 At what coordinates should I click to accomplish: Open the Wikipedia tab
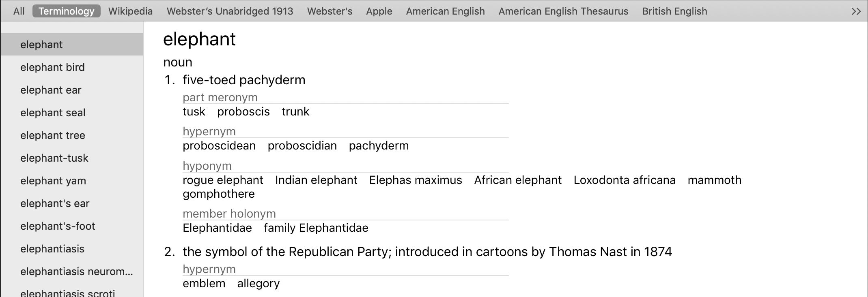130,11
